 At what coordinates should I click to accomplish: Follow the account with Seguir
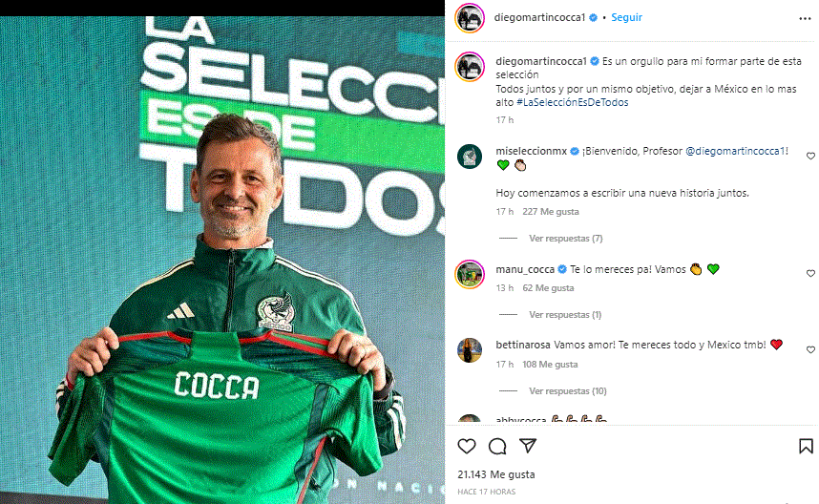click(x=626, y=17)
